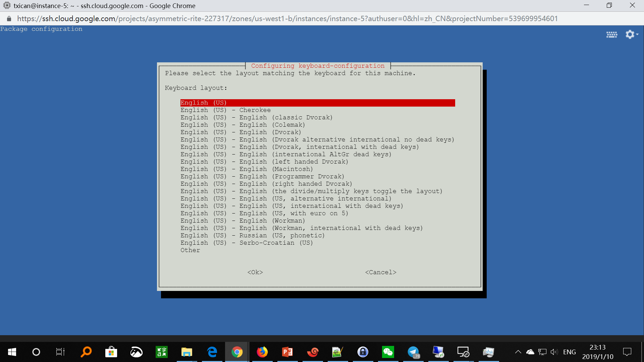644x362 pixels.
Task: Open the on-screen keyboard icon
Action: click(x=611, y=35)
